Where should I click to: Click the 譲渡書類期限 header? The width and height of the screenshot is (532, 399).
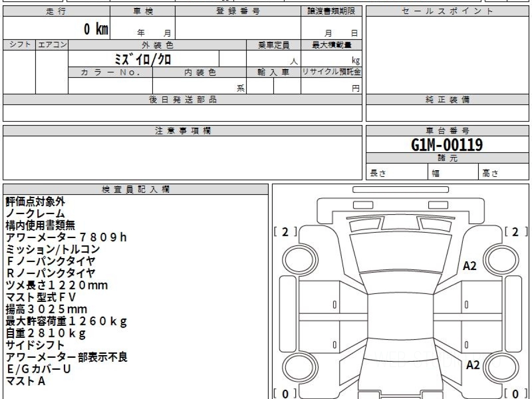click(332, 12)
